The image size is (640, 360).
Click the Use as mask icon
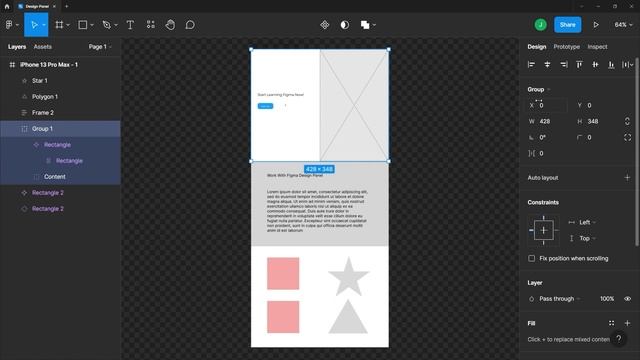click(x=344, y=25)
